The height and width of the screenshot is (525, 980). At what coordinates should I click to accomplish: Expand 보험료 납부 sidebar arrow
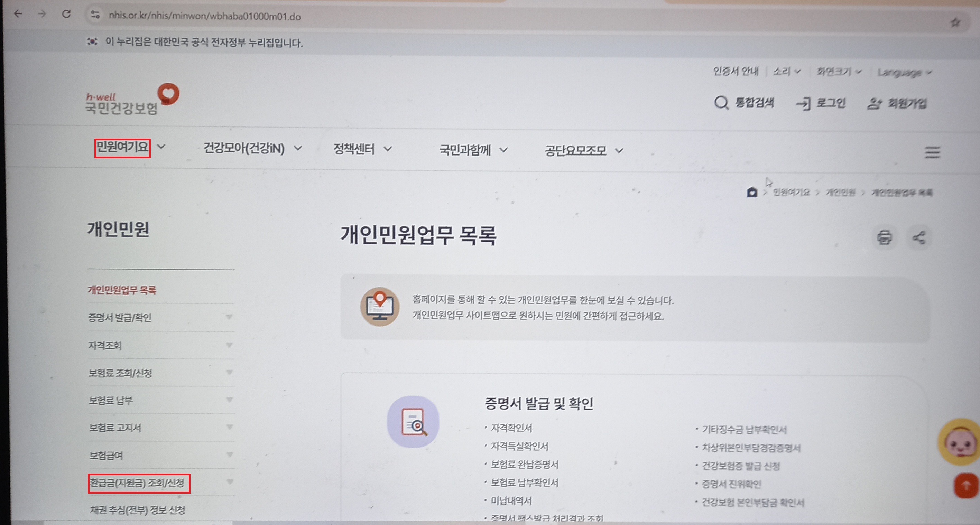229,400
